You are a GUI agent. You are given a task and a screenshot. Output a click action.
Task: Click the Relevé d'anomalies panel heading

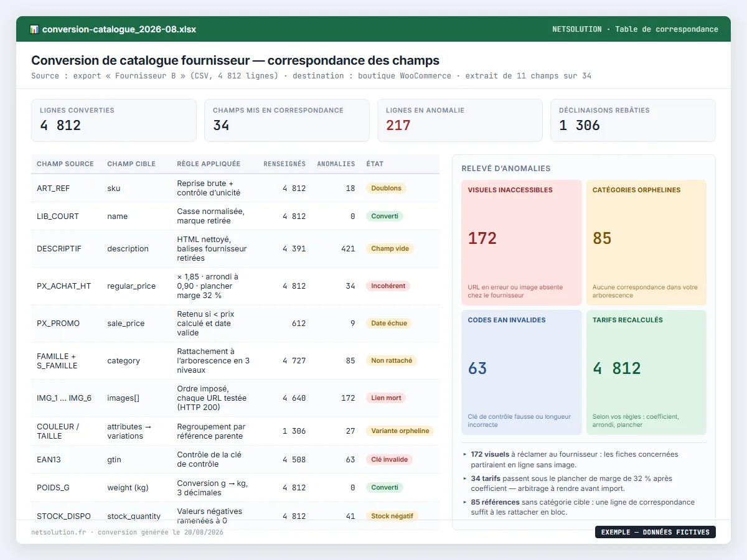(x=505, y=169)
